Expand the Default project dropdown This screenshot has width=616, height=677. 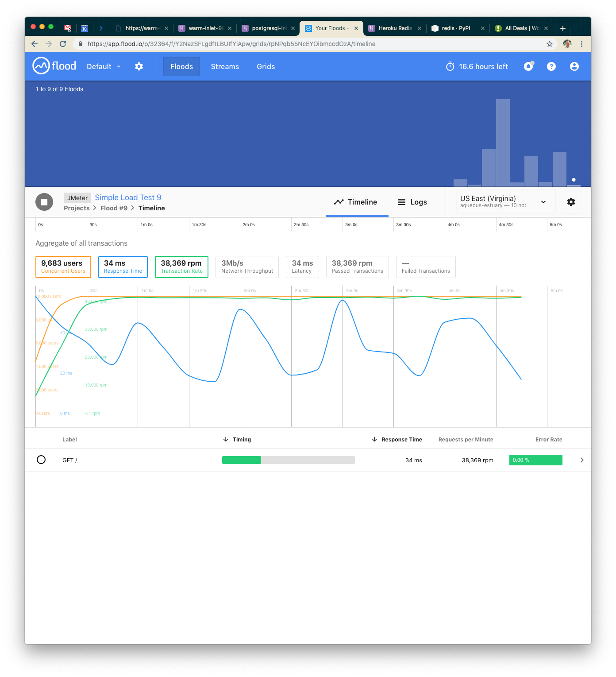(104, 66)
